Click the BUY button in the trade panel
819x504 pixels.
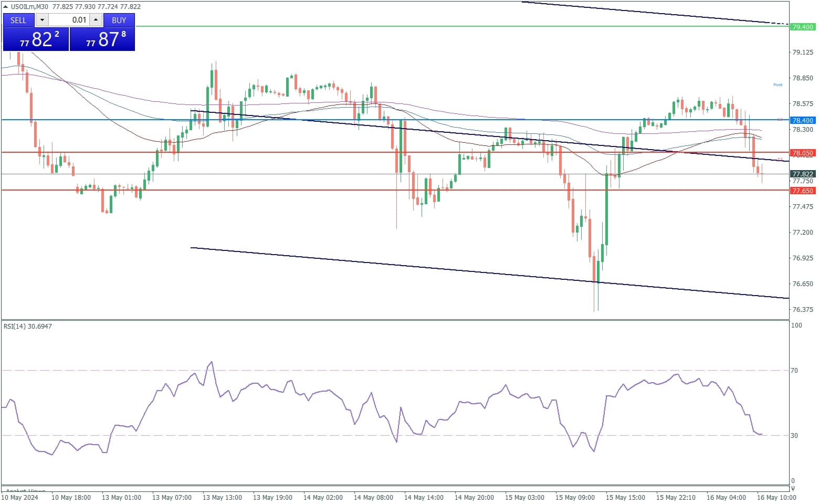tap(119, 20)
